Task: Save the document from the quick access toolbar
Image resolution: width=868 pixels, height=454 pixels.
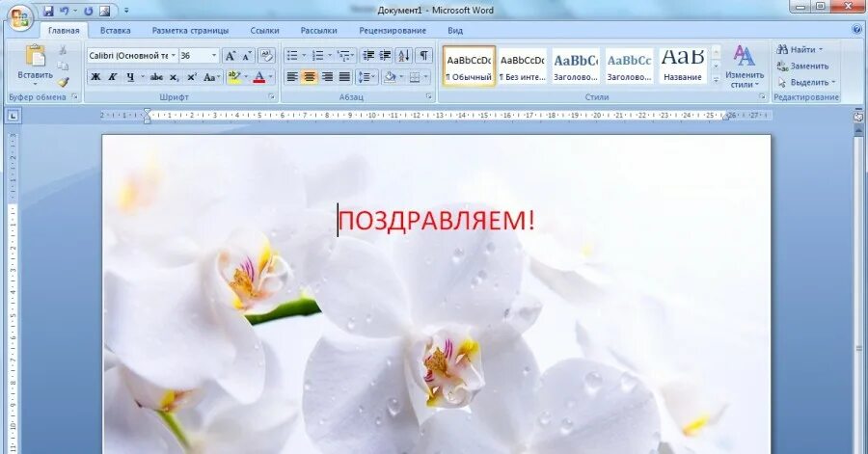Action: coord(48,11)
